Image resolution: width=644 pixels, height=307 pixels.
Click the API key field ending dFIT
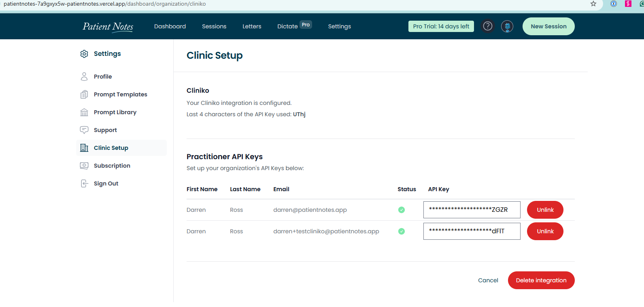click(472, 231)
